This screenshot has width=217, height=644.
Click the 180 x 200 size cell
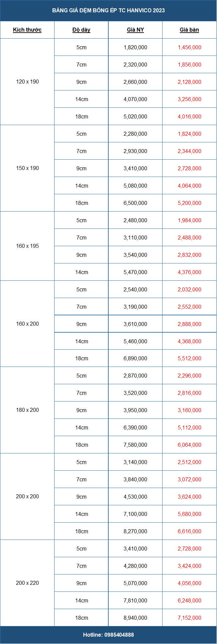pos(27,410)
